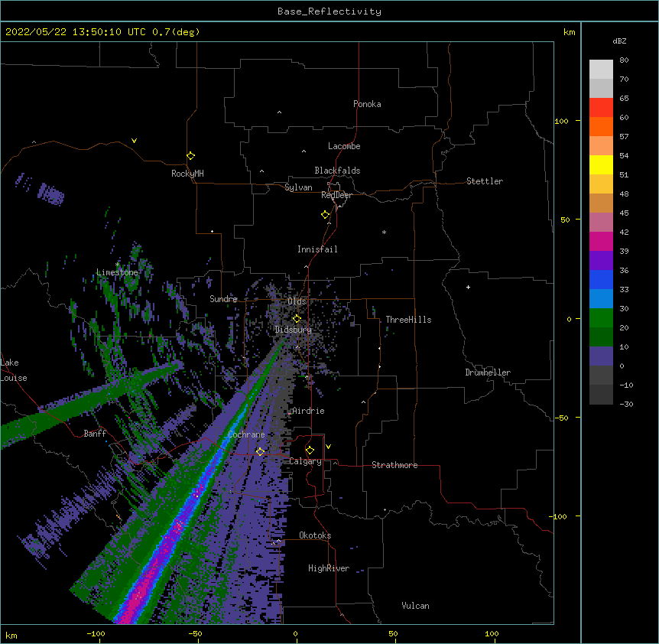Click the Lacombe city label
Image resolution: width=659 pixels, height=644 pixels.
coord(344,146)
